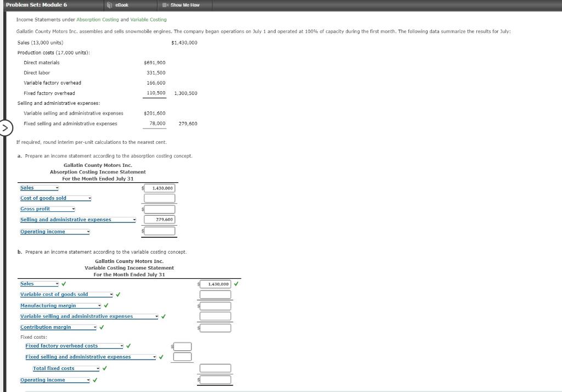Click Variable selling and administrative expenses amount field

pos(215,316)
